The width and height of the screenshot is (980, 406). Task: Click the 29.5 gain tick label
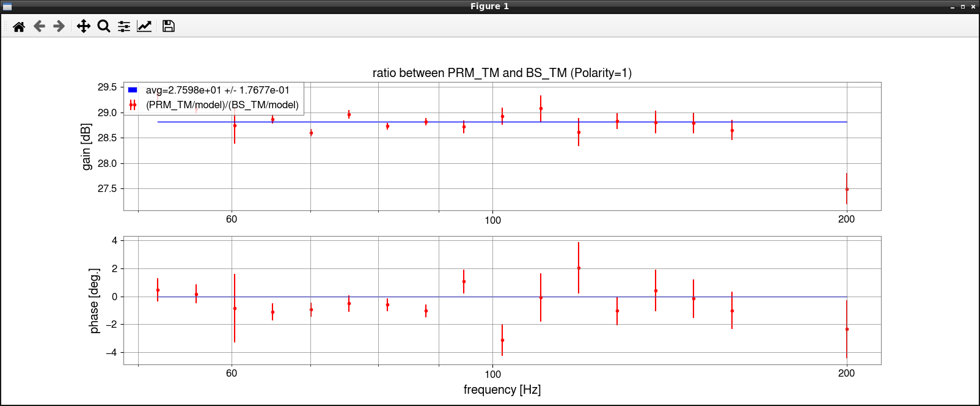tap(107, 87)
